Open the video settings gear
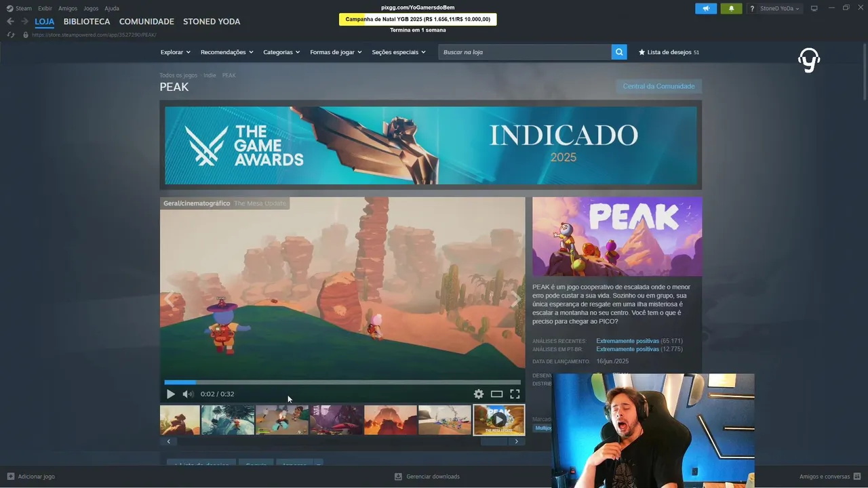Screen dimensions: 868x488 [479, 394]
